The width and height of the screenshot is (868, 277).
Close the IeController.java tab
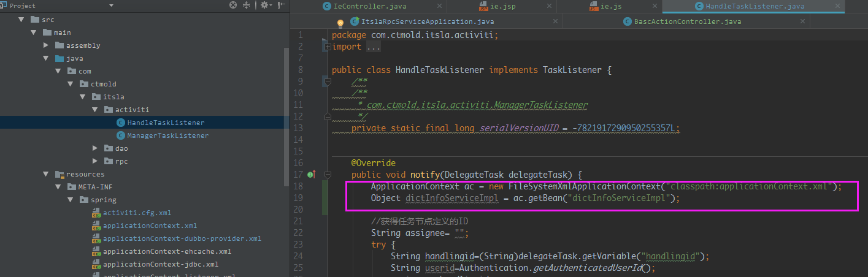(x=440, y=6)
